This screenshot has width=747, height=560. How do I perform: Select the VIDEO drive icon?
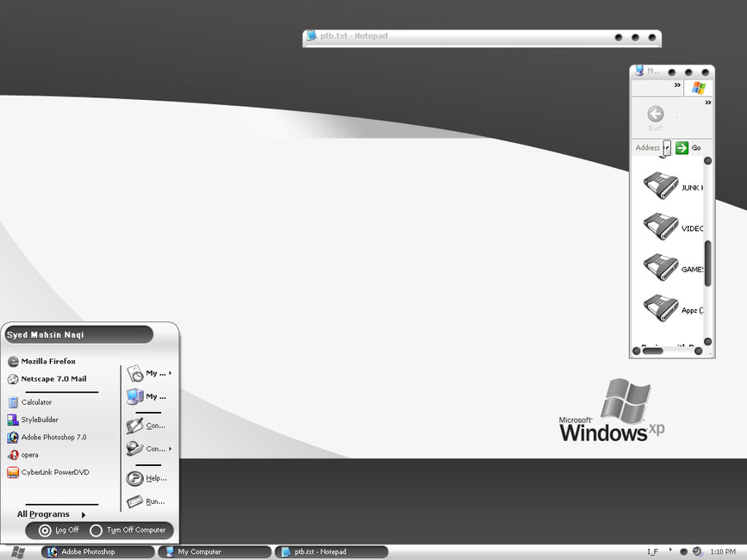pos(661,227)
